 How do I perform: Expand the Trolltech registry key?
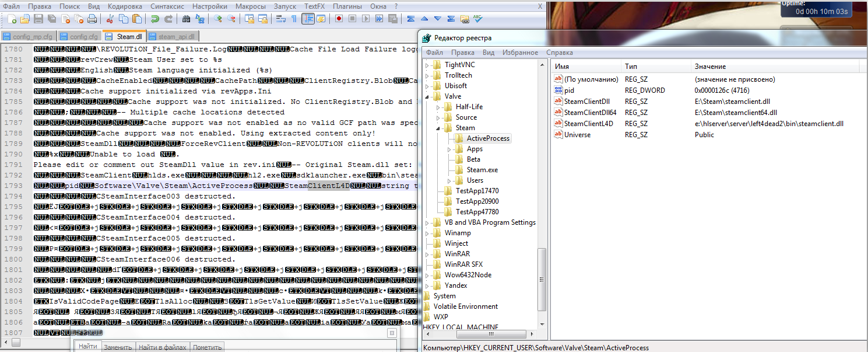pos(427,75)
